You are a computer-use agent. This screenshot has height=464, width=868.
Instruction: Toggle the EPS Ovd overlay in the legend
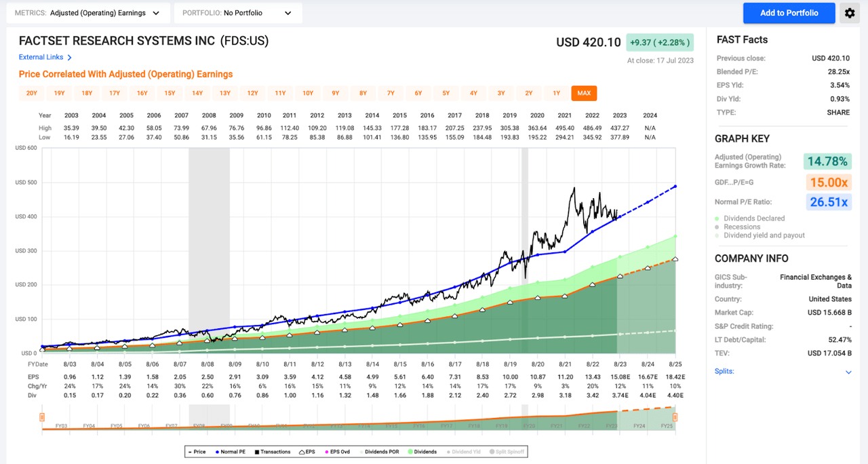pyautogui.click(x=339, y=451)
